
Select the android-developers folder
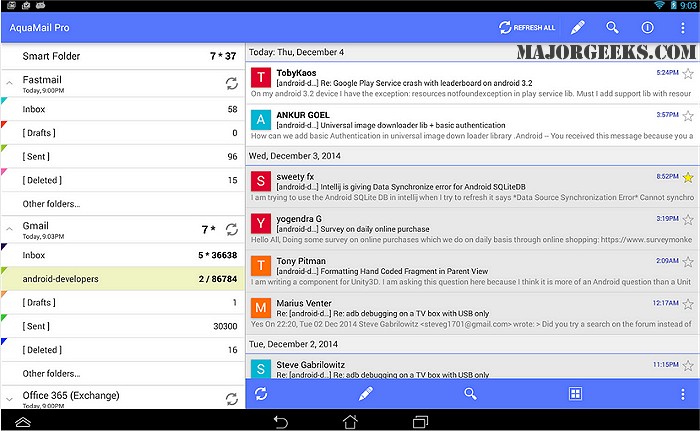(x=123, y=279)
